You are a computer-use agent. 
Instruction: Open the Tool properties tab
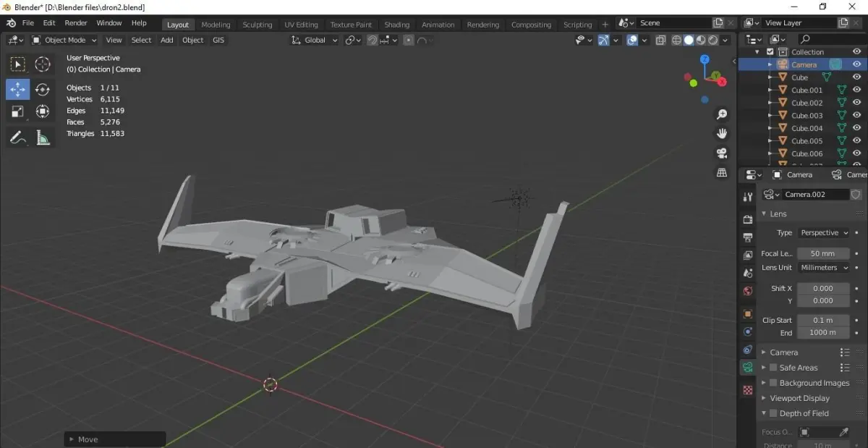748,198
